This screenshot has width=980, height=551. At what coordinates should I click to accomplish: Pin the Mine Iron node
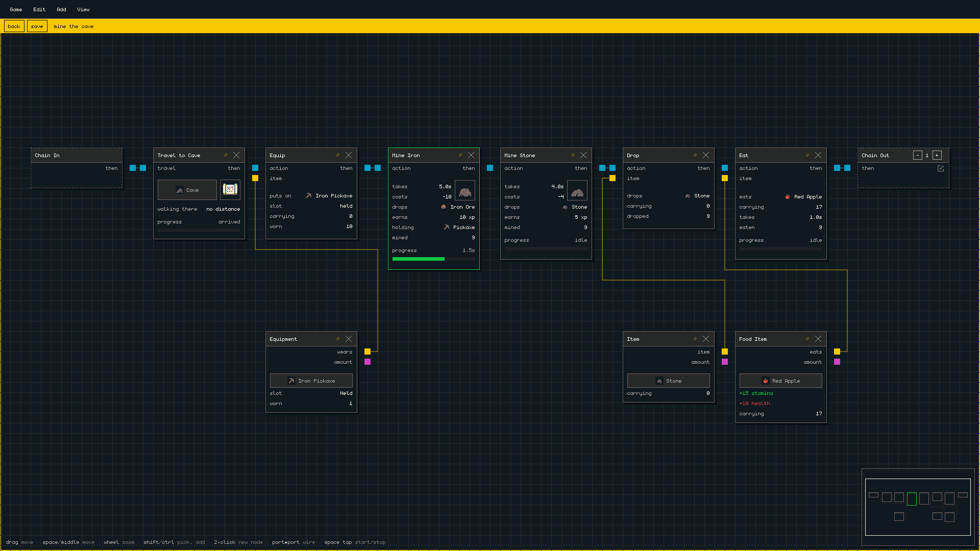pos(460,155)
